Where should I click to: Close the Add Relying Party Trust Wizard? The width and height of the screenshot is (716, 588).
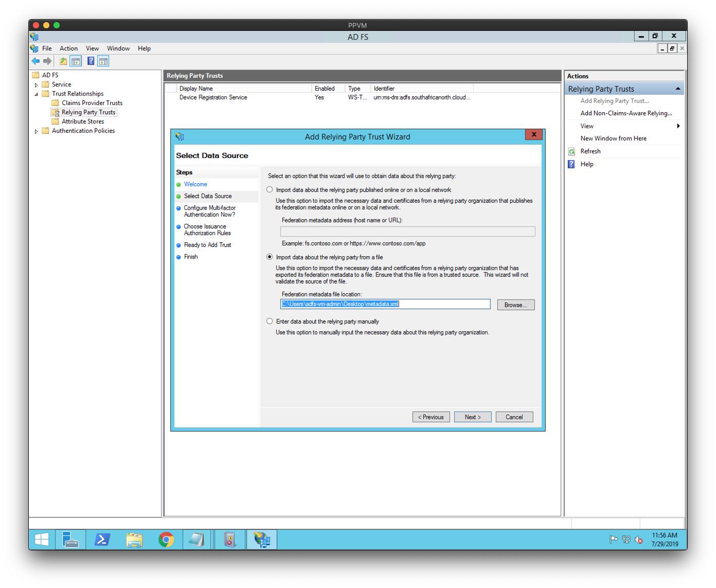point(534,134)
